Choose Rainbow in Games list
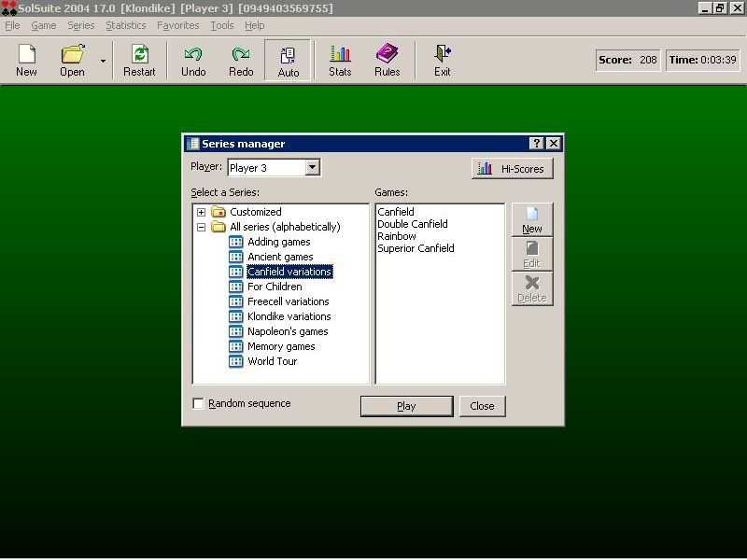This screenshot has width=747, height=560. [x=396, y=236]
